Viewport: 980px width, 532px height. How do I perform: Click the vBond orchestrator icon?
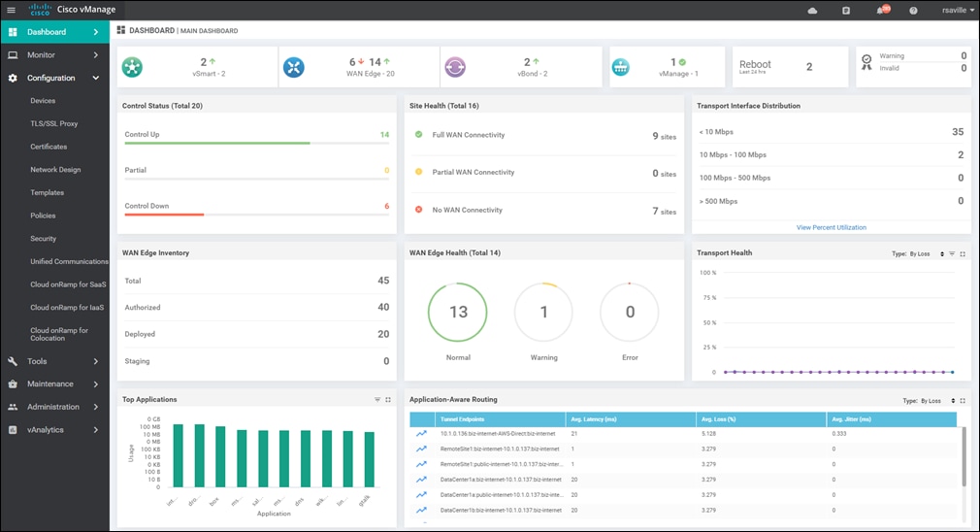[455, 67]
